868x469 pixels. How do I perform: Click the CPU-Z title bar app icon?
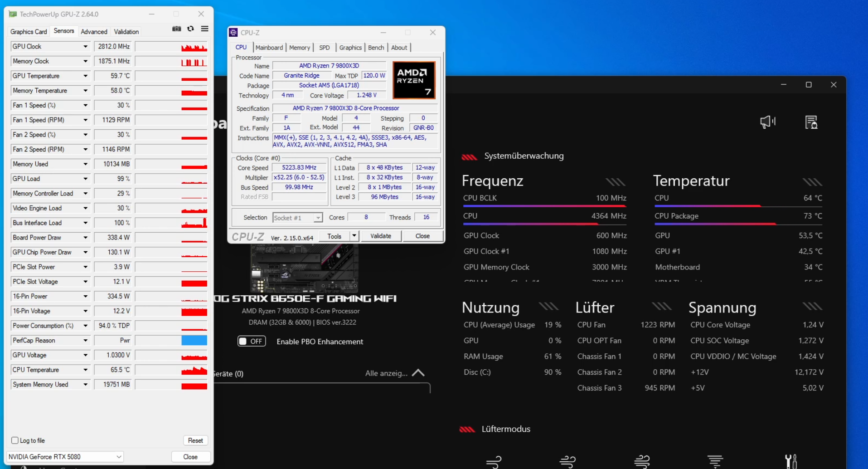point(233,33)
